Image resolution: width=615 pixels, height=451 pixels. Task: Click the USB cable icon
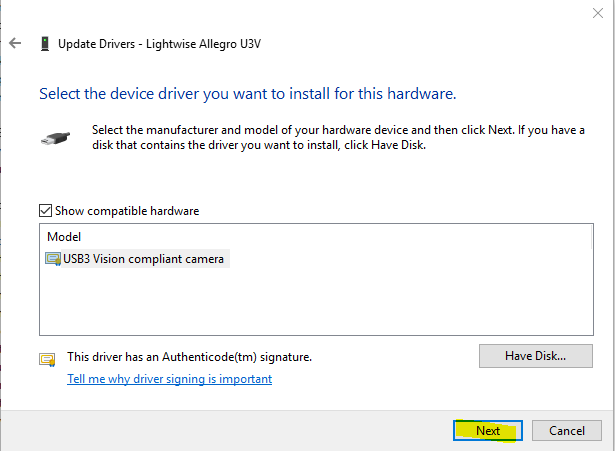[55, 138]
